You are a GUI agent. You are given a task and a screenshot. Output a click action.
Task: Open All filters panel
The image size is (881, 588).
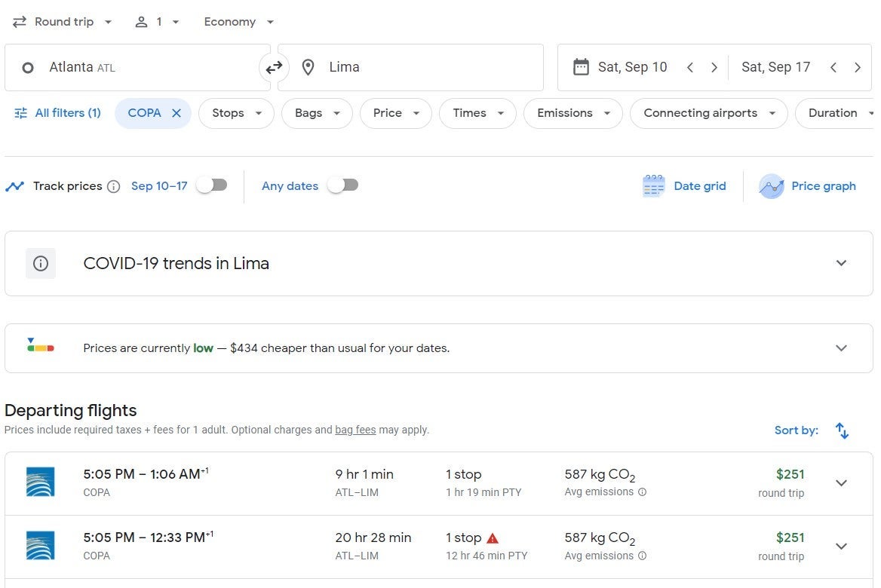(x=57, y=113)
